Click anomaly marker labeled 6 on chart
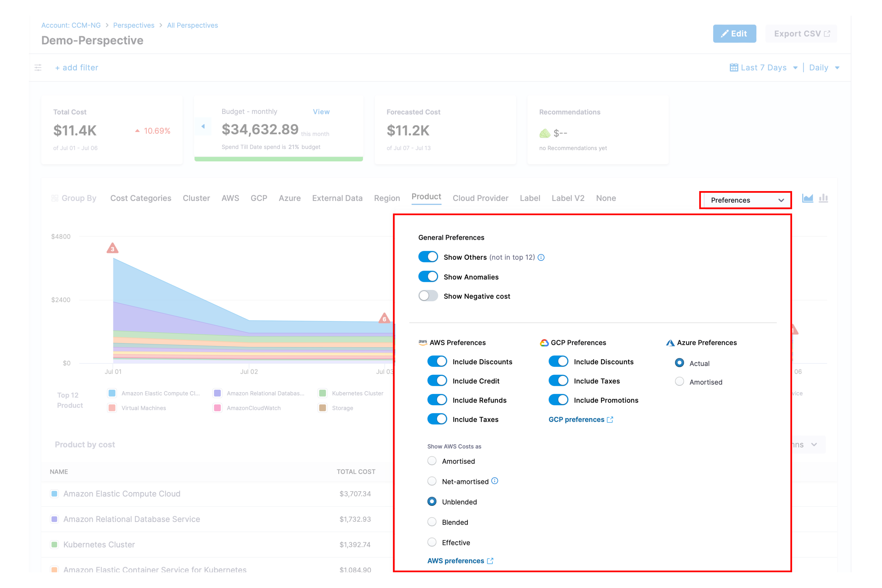The height and width of the screenshot is (588, 882). pos(384,318)
